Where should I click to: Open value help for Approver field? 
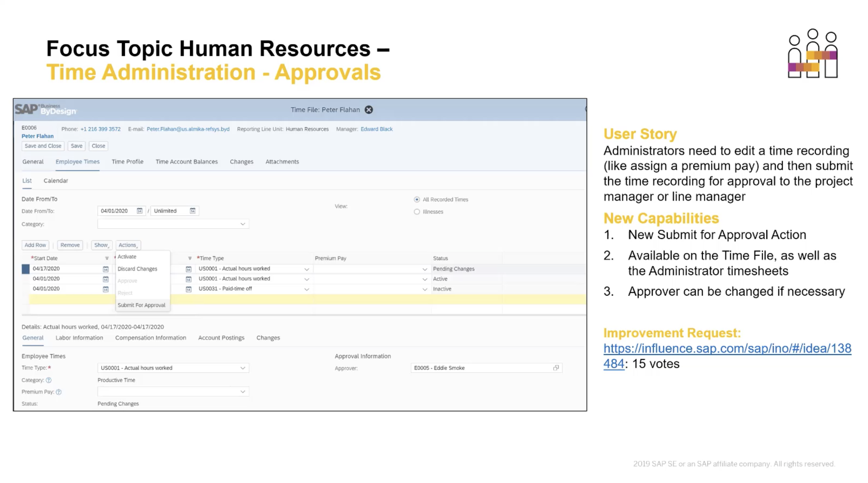tap(556, 368)
